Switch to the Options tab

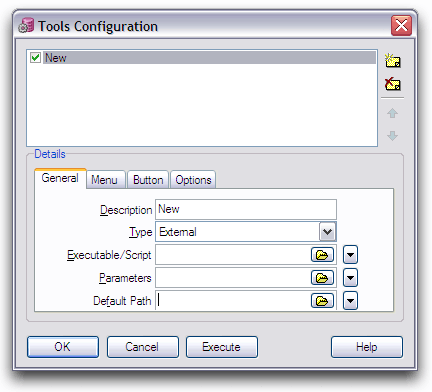[193, 180]
